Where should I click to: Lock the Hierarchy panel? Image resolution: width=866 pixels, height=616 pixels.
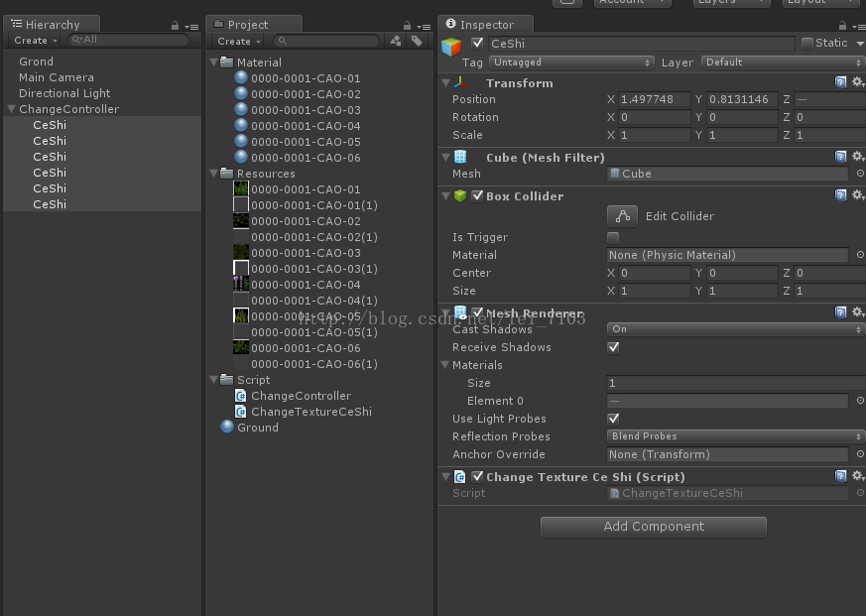175,26
